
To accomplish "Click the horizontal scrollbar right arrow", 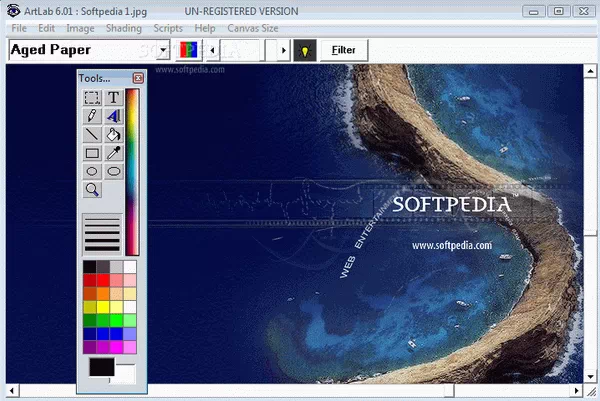I will pos(576,391).
